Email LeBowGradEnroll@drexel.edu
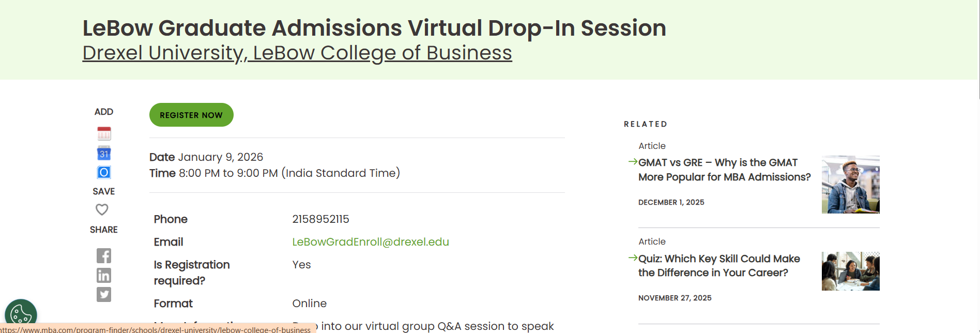The height and width of the screenshot is (333, 980). pyautogui.click(x=371, y=242)
